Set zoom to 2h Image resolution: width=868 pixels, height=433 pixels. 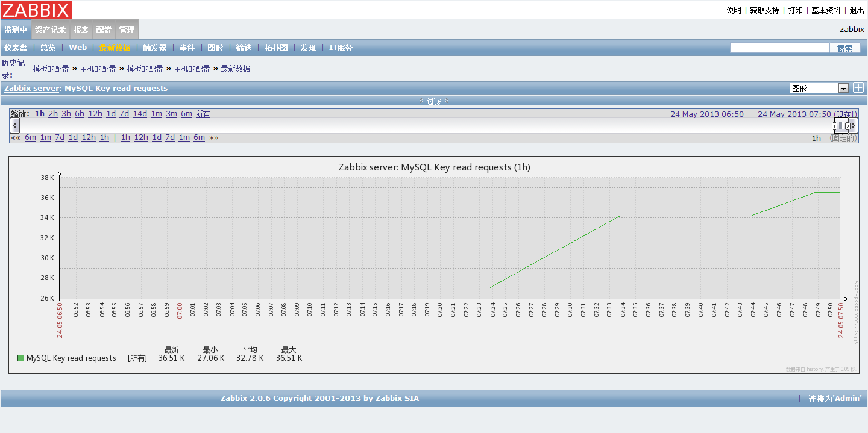pyautogui.click(x=53, y=114)
